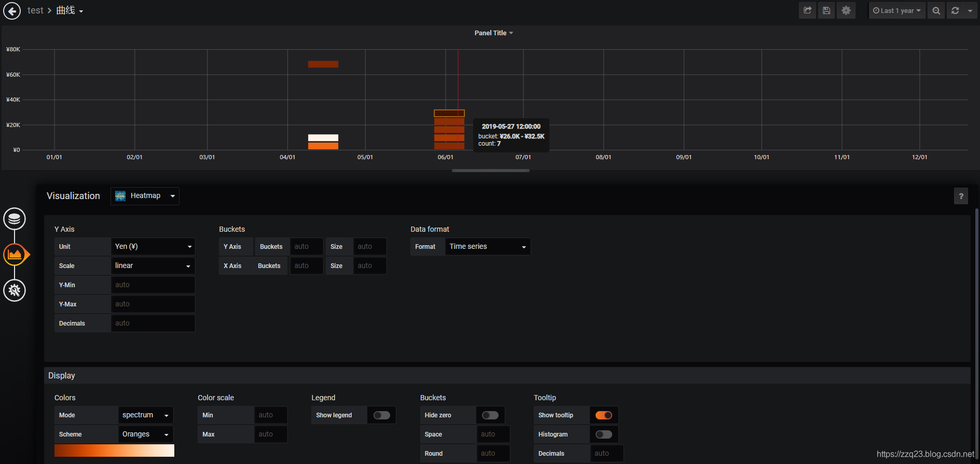This screenshot has width=980, height=464.
Task: Click the bucket Space input field
Action: [493, 434]
